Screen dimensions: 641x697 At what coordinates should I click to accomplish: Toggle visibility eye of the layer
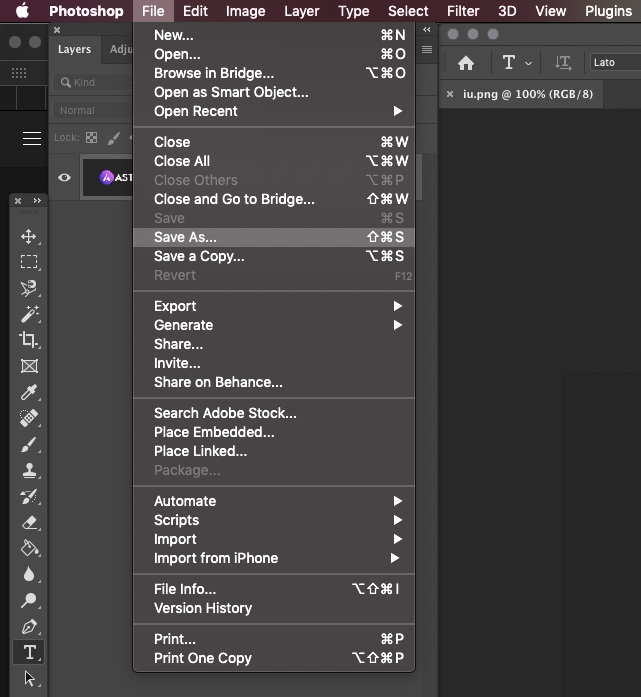click(64, 177)
